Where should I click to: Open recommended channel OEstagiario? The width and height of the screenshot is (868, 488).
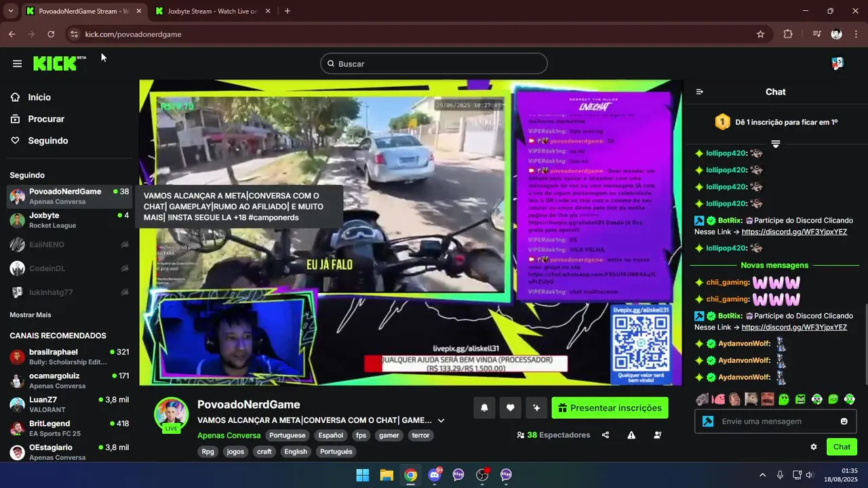[x=68, y=452]
